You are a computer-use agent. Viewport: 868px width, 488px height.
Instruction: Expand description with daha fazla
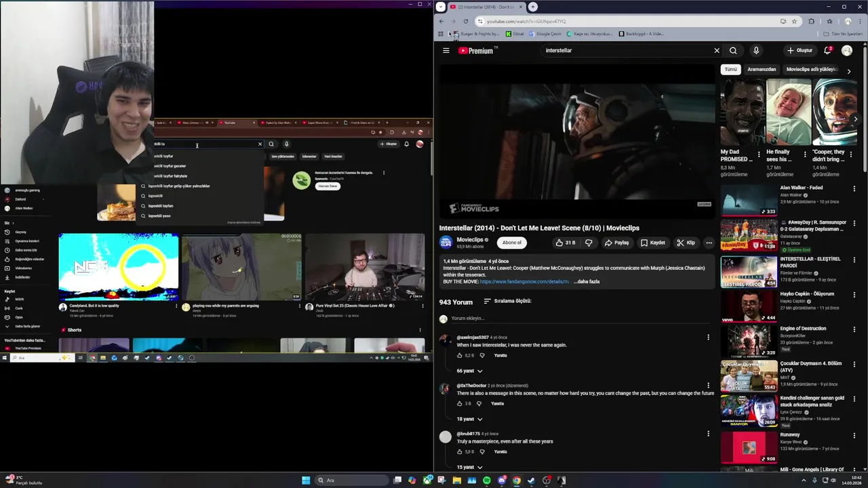tap(587, 281)
